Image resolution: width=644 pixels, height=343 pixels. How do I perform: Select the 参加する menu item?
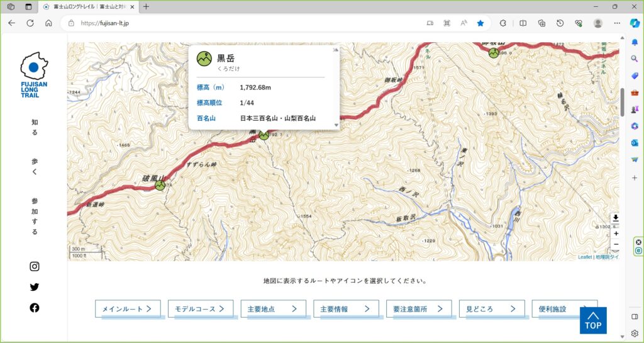[x=35, y=216]
